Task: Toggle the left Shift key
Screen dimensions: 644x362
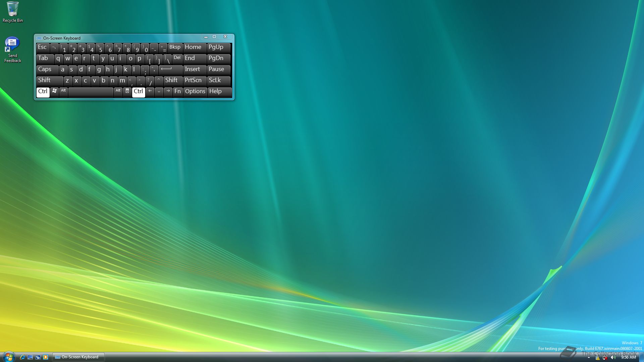Action: click(x=50, y=81)
